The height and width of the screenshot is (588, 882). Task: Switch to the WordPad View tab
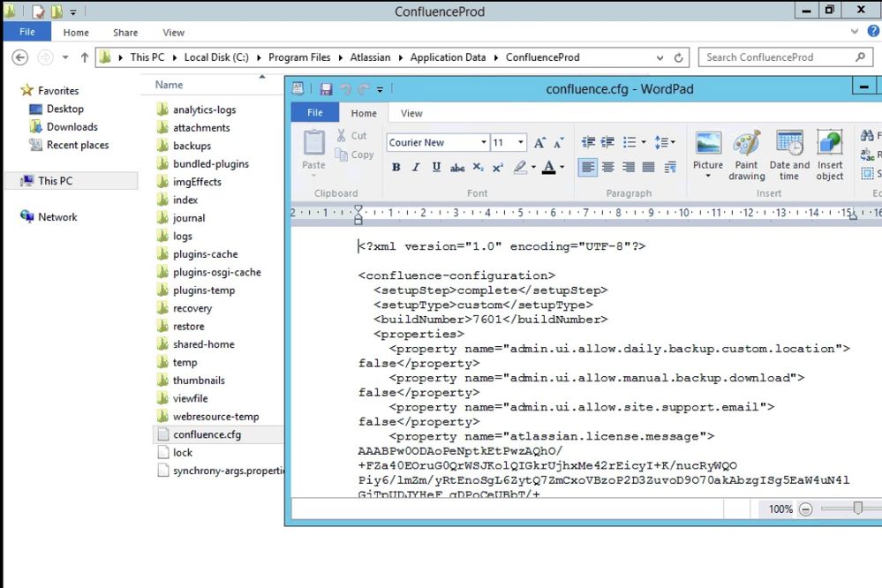coord(411,113)
